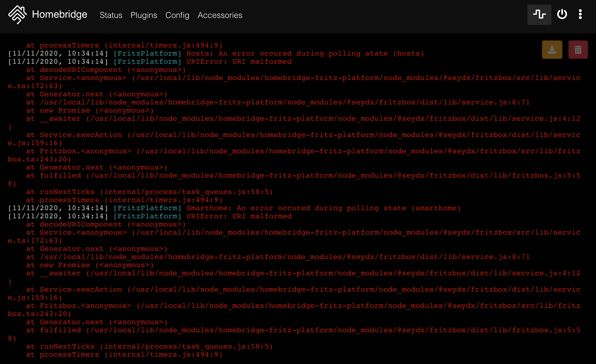Click the FritzPlatform tag in the log
The height and width of the screenshot is (364, 596).
(147, 53)
